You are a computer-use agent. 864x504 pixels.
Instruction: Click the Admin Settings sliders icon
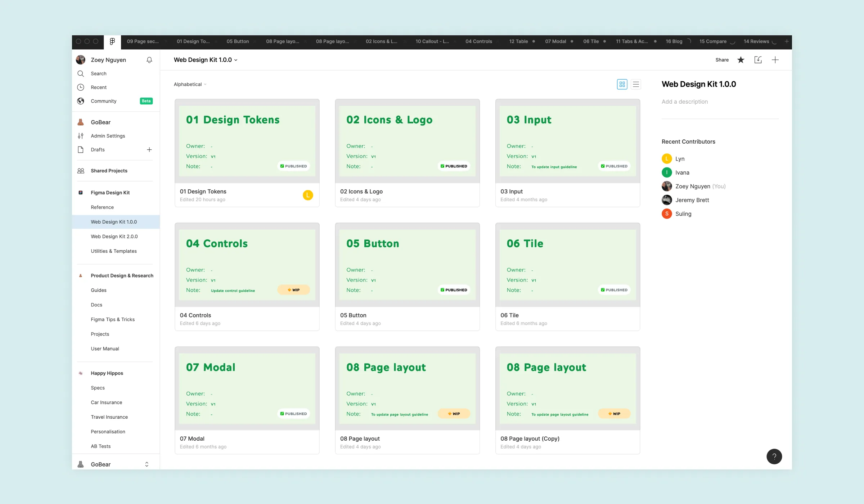pyautogui.click(x=81, y=136)
